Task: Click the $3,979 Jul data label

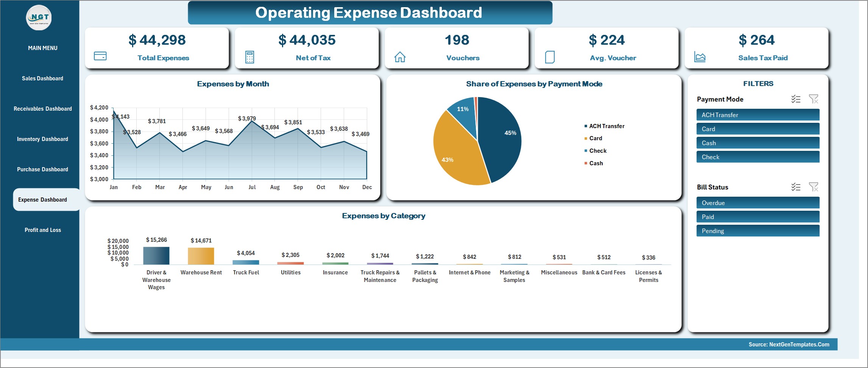Action: tap(247, 119)
